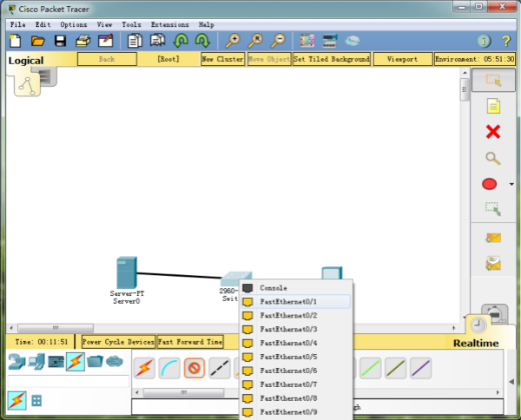Viewport: 521px width, 420px height.
Task: Click the Zoom Reset magnifier icon
Action: pos(255,41)
